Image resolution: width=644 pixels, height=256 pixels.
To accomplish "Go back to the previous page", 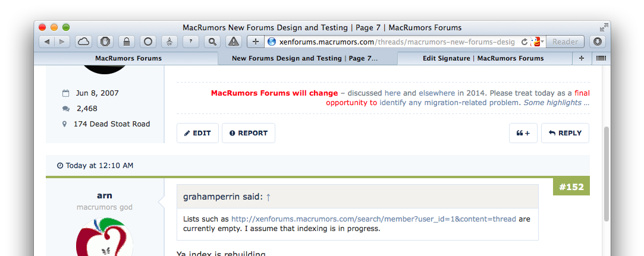I will tap(47, 42).
